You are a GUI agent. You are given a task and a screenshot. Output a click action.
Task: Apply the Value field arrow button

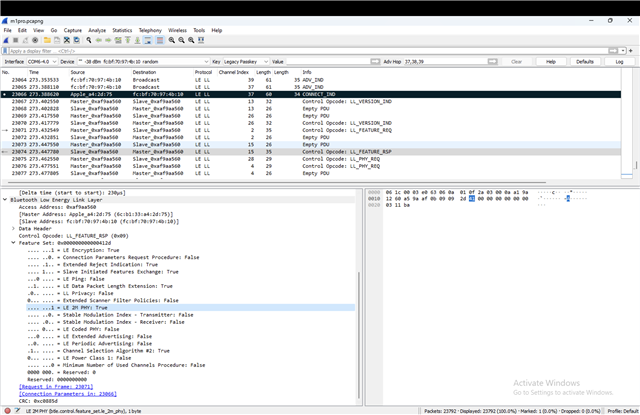tap(375, 62)
